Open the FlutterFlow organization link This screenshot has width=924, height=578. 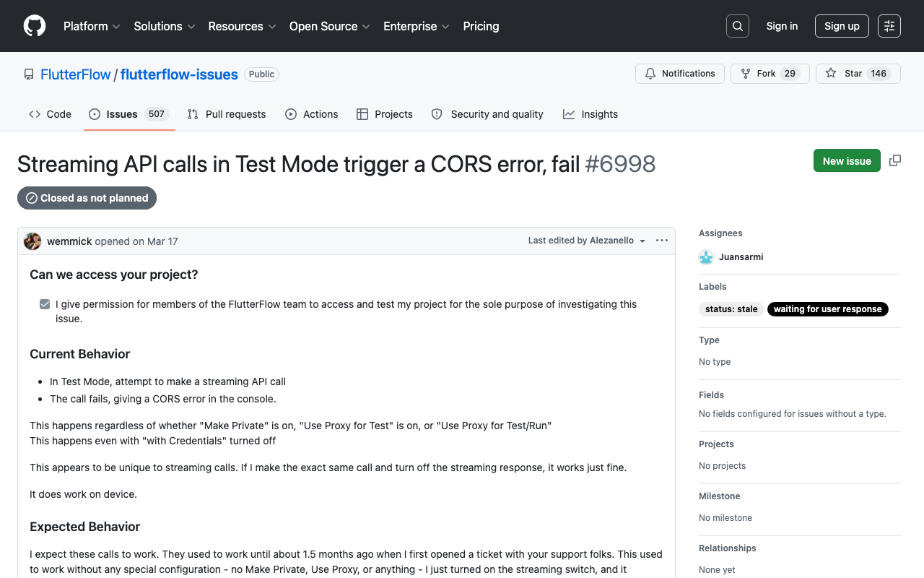click(x=76, y=74)
